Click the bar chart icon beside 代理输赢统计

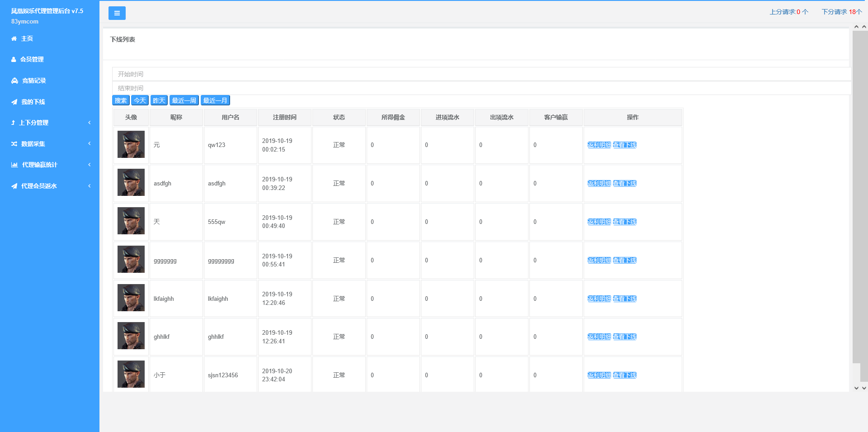coord(14,165)
